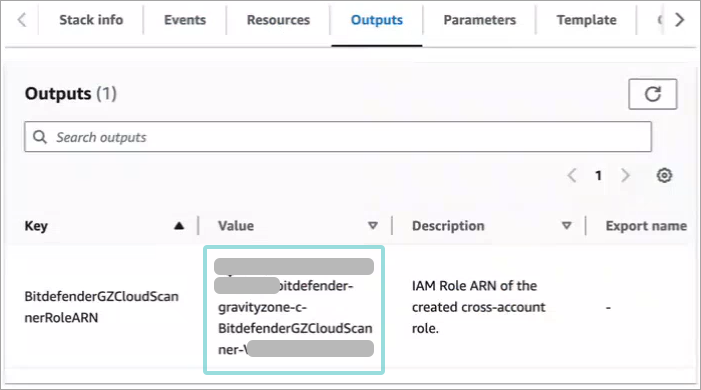Screen dimensions: 701x390
Task: Open the Stack info tab
Action: tap(91, 20)
